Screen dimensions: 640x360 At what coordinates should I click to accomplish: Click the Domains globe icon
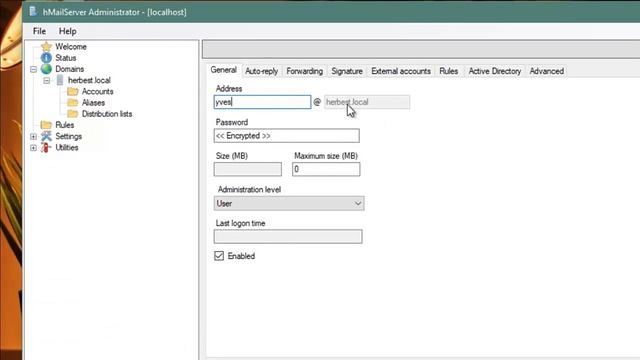tap(46, 69)
